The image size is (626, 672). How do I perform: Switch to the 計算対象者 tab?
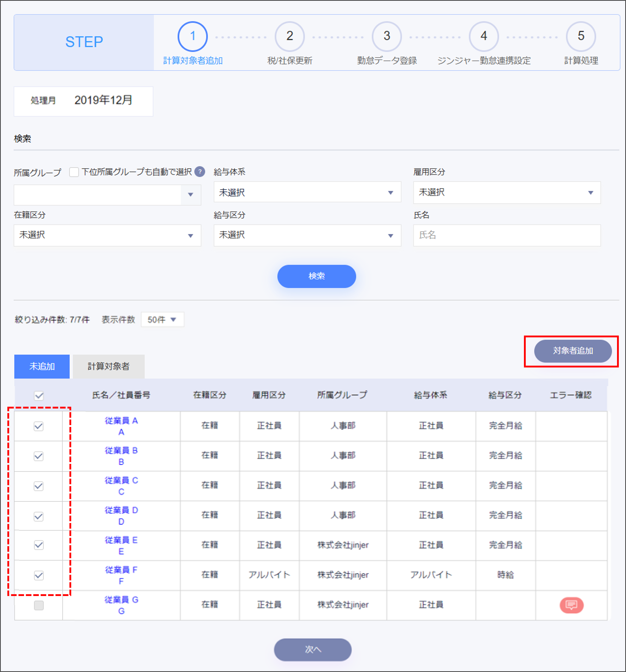point(109,366)
